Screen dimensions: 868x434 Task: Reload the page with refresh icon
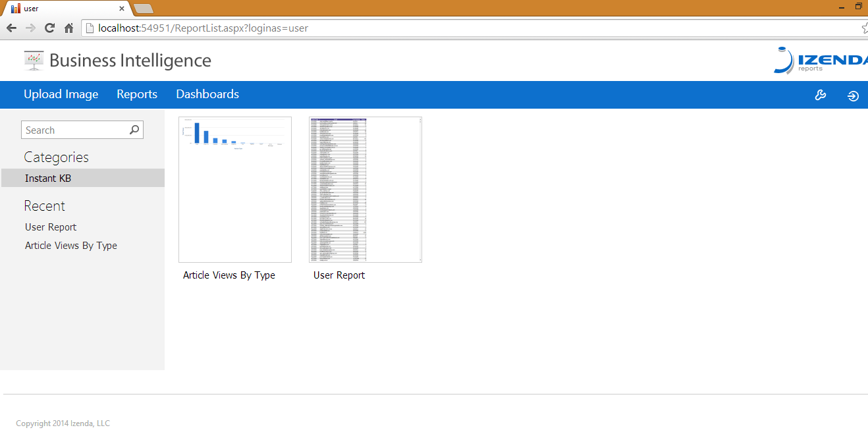pyautogui.click(x=49, y=28)
